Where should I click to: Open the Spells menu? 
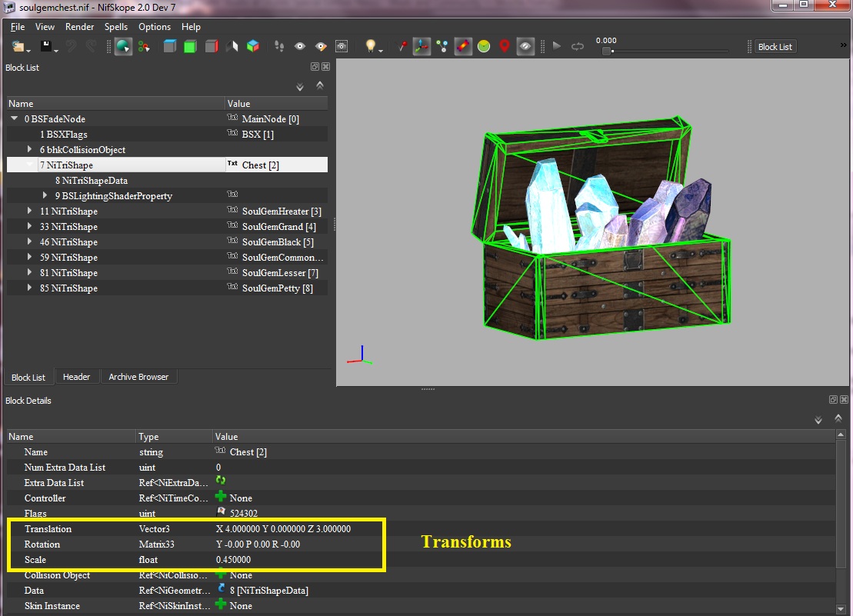tap(116, 27)
